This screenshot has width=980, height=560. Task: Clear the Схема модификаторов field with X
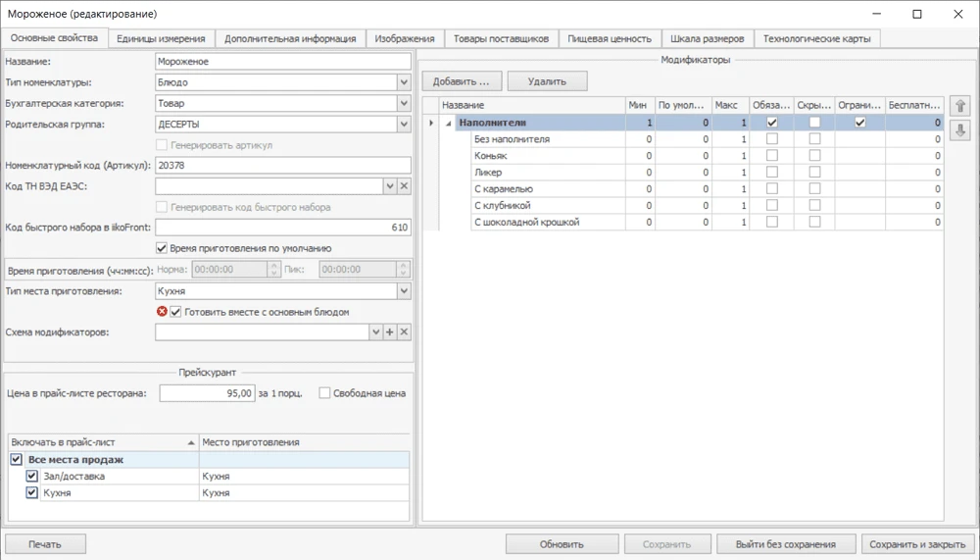[x=404, y=332]
